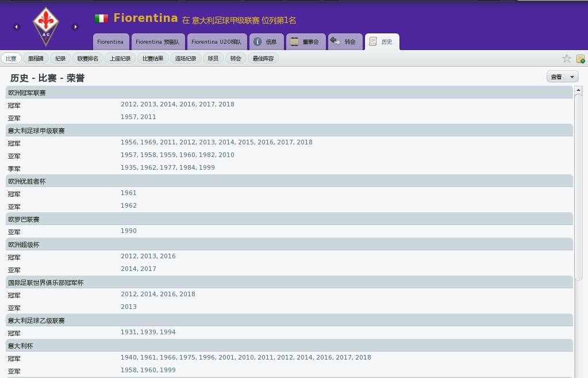Click years 1931, 1939, 1994
This screenshot has height=378, width=588.
tap(148, 332)
